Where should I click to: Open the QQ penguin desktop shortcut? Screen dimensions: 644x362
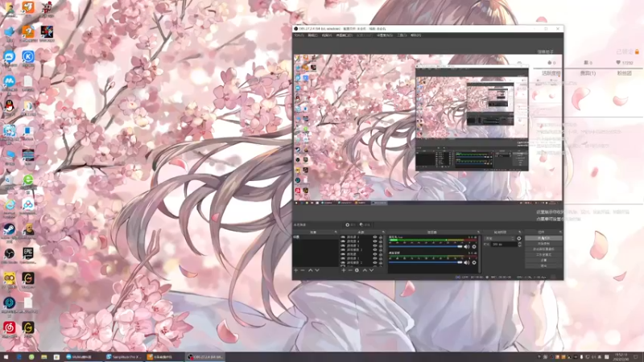pos(10,107)
